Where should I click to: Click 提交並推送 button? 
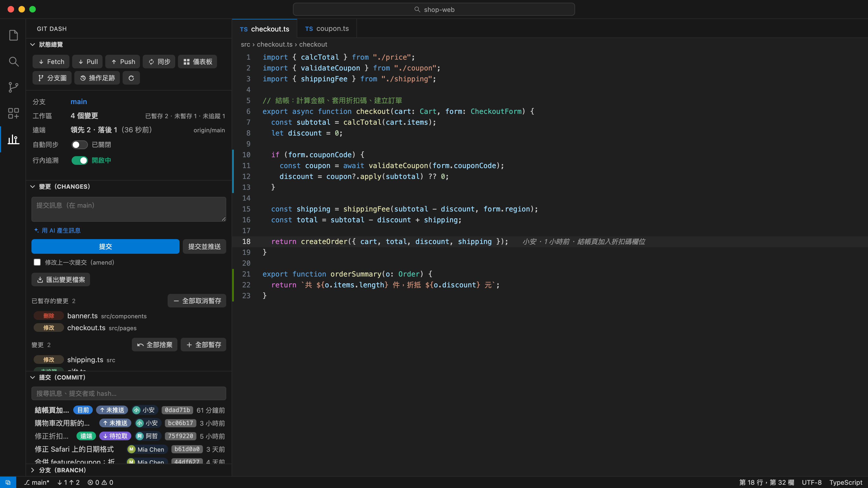(205, 246)
